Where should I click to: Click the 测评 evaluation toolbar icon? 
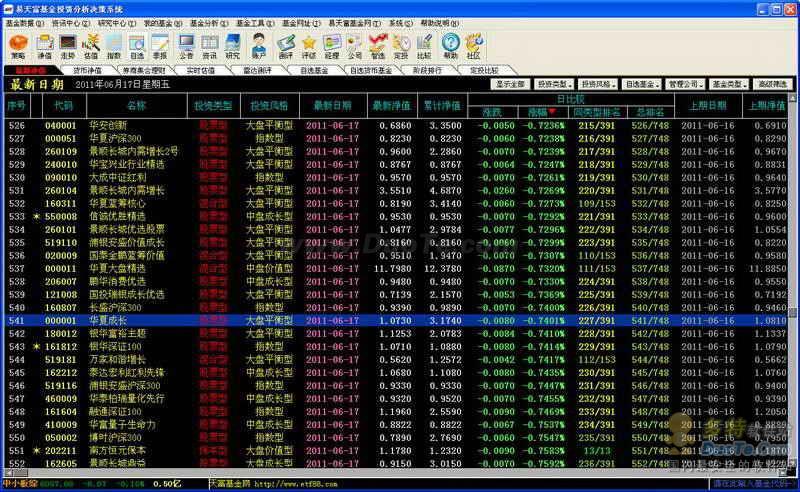286,46
